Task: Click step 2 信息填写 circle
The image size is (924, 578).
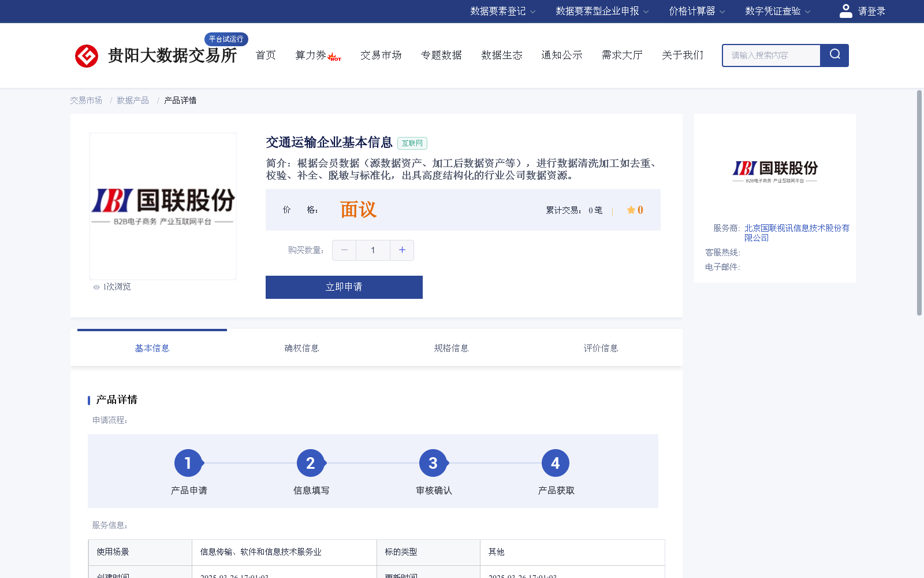Action: pos(311,463)
